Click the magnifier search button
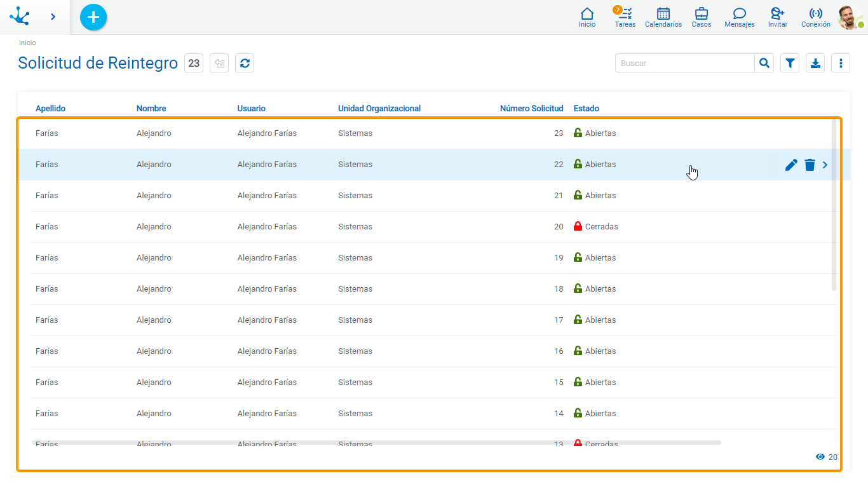The height and width of the screenshot is (488, 868). (764, 63)
